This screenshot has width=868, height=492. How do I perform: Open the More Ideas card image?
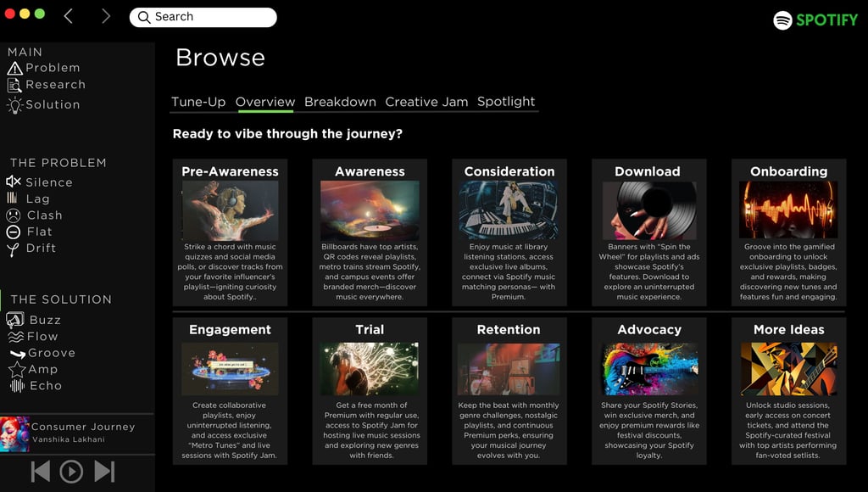pyautogui.click(x=788, y=369)
